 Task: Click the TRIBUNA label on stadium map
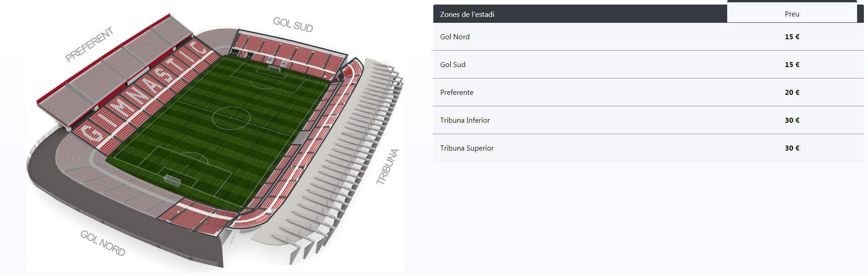pos(388,167)
